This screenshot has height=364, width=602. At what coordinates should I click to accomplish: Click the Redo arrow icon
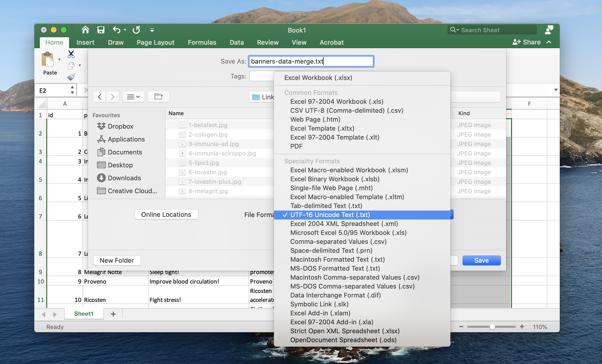click(136, 30)
